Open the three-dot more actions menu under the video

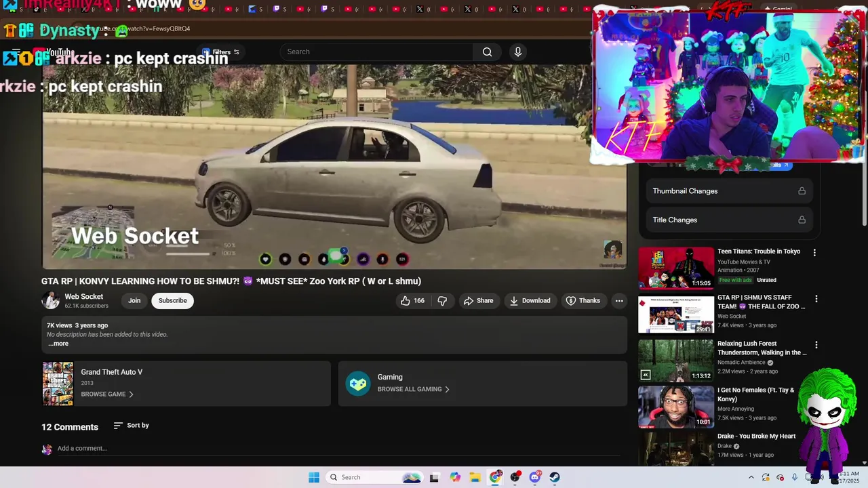(619, 300)
